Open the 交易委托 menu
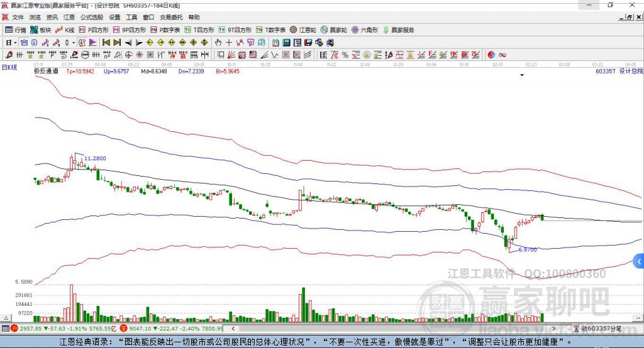 coord(171,17)
